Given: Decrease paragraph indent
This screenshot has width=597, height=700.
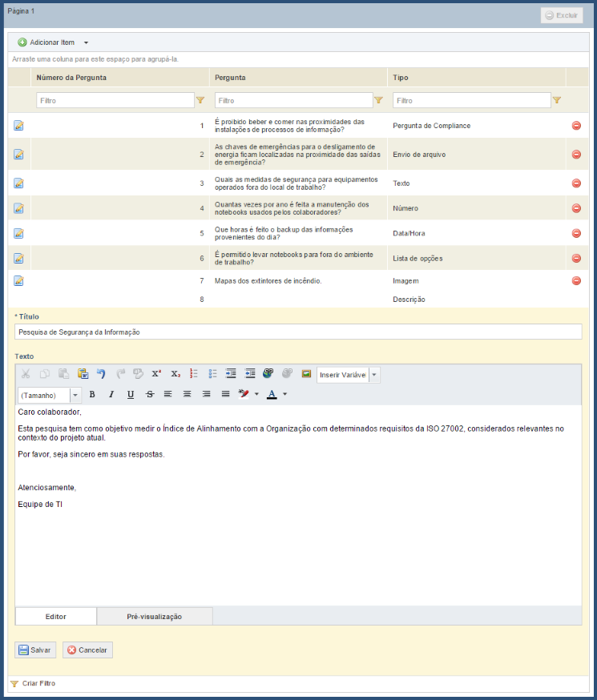Looking at the screenshot, I should (x=250, y=374).
